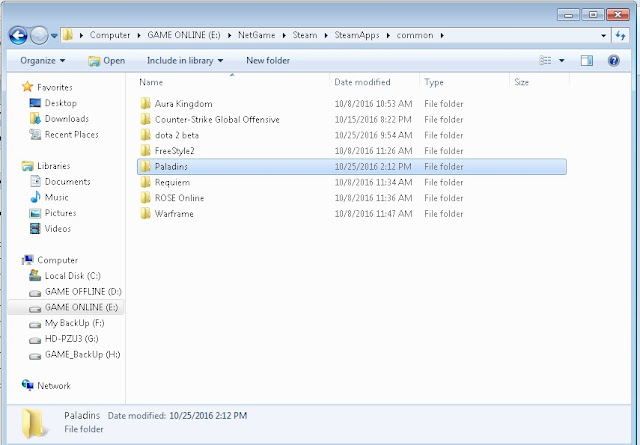Click the folder icon in the address bar
This screenshot has width=640, height=445.
coord(68,35)
